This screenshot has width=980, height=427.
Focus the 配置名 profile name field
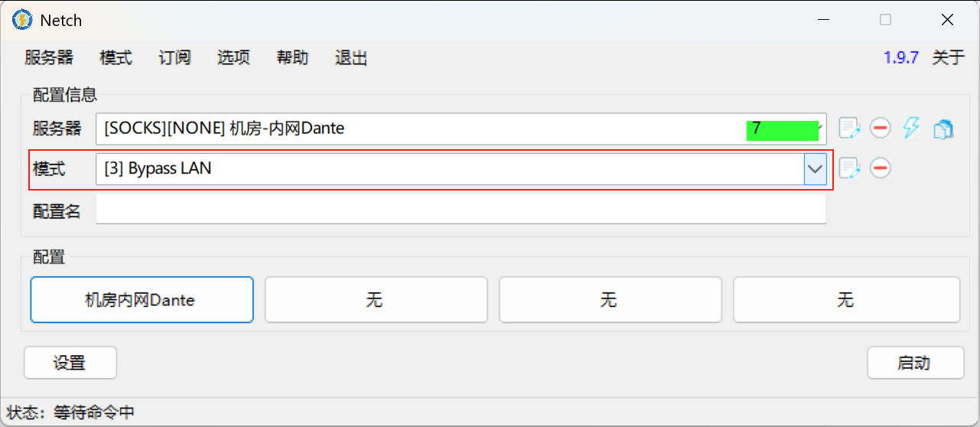[461, 210]
